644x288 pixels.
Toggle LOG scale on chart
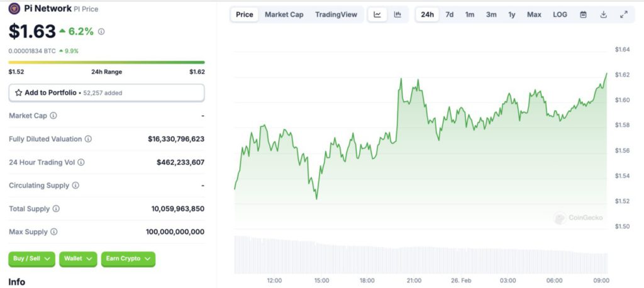tap(560, 14)
